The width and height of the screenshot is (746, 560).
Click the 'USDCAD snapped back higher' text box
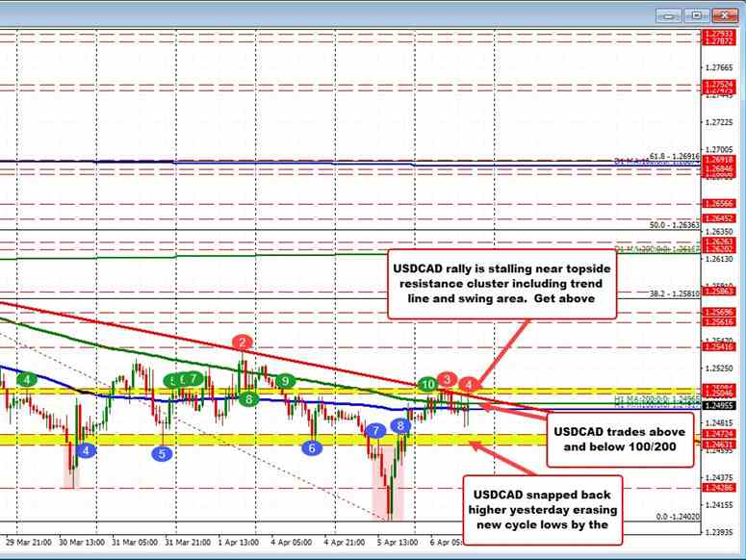point(542,510)
